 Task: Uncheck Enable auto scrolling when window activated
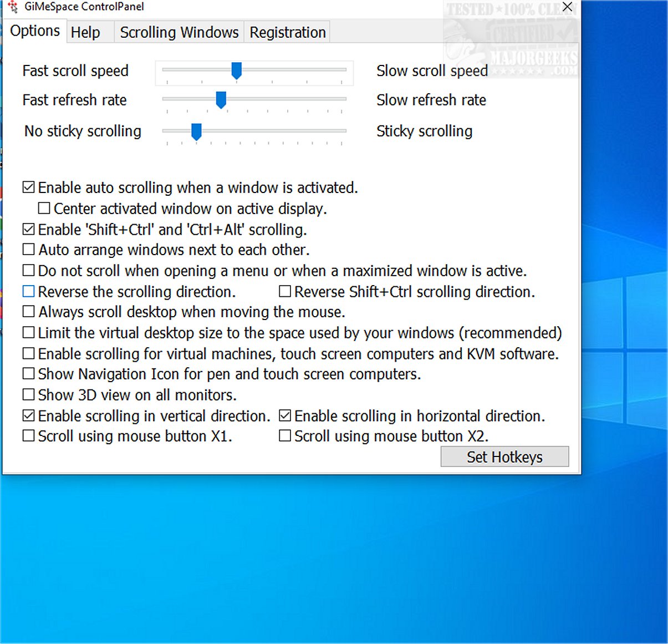[x=28, y=187]
